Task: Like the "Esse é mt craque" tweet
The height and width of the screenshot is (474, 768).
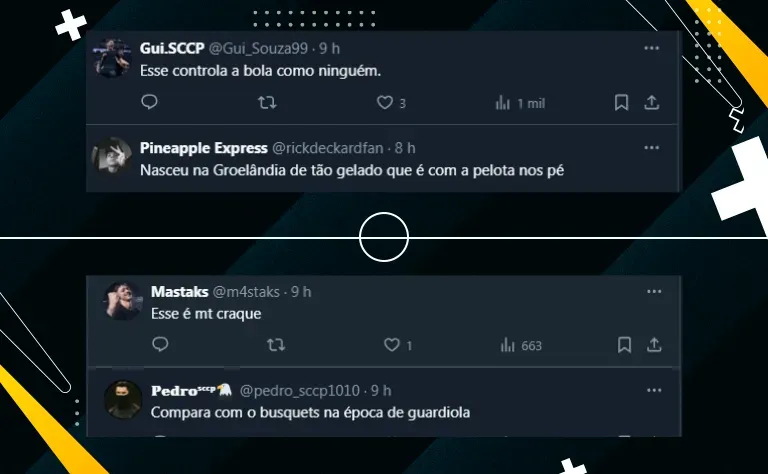Action: (x=391, y=345)
